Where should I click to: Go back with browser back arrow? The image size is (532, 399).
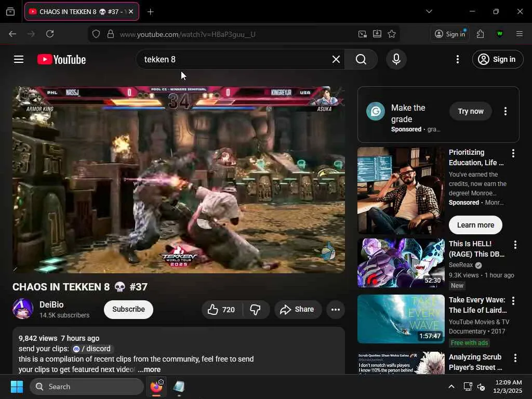tap(12, 34)
